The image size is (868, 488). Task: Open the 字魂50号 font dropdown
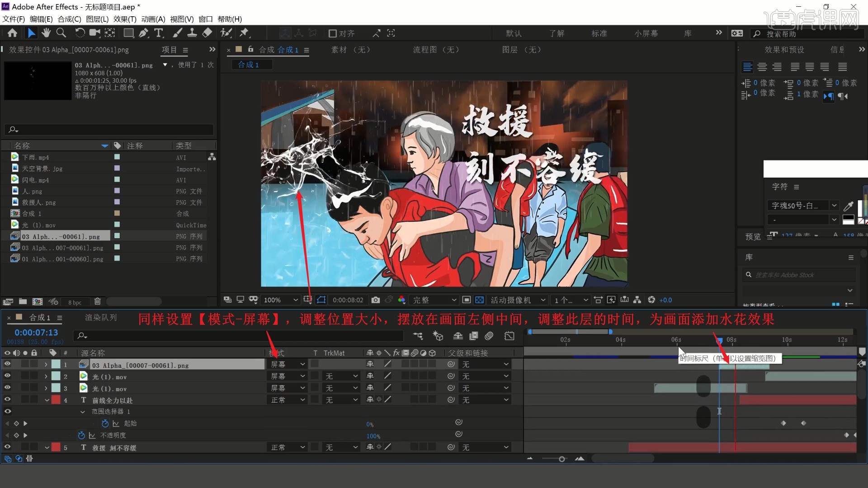pos(803,206)
